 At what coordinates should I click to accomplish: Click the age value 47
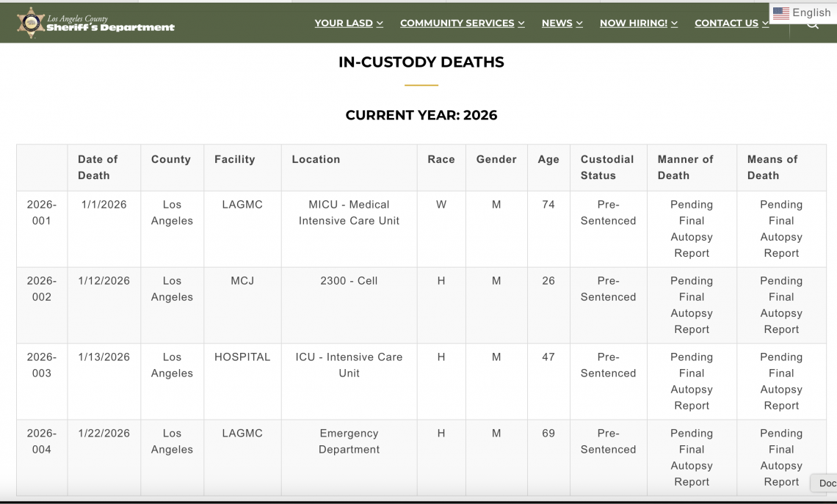click(548, 357)
